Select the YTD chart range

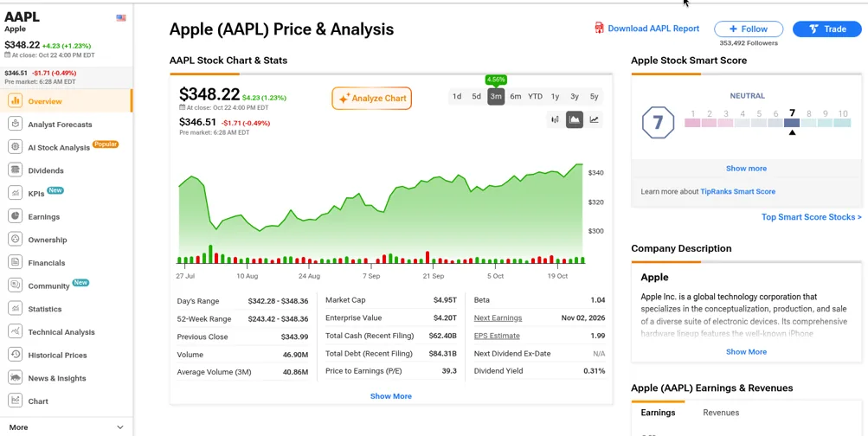point(536,96)
